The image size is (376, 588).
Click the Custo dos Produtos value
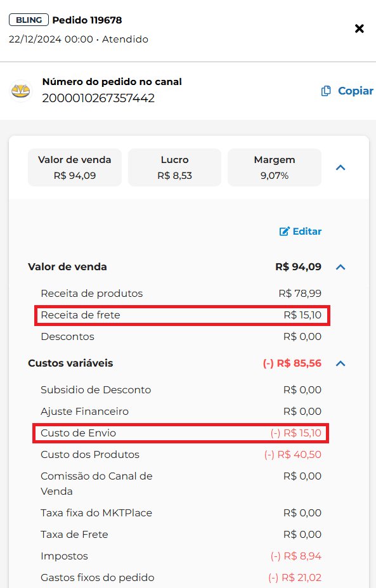pyautogui.click(x=293, y=455)
